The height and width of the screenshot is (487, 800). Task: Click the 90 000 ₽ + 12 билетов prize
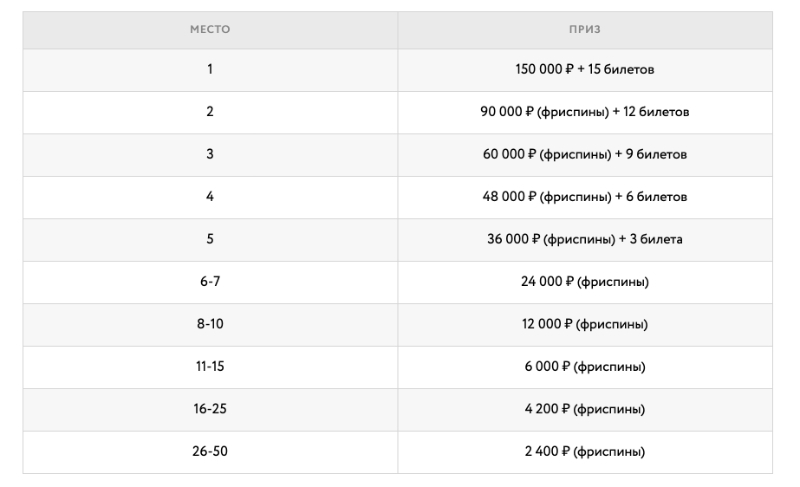[x=585, y=112]
